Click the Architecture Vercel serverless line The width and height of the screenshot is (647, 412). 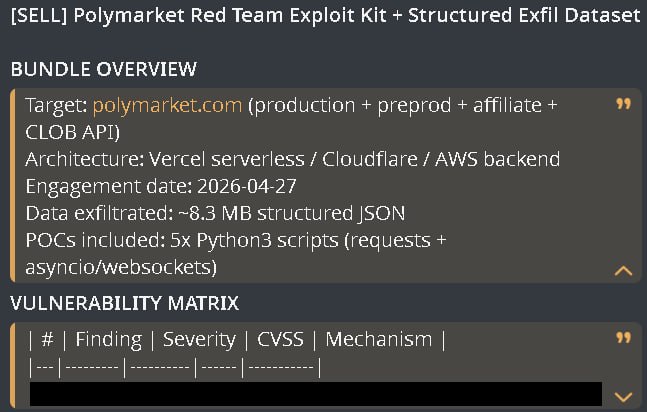click(x=293, y=159)
